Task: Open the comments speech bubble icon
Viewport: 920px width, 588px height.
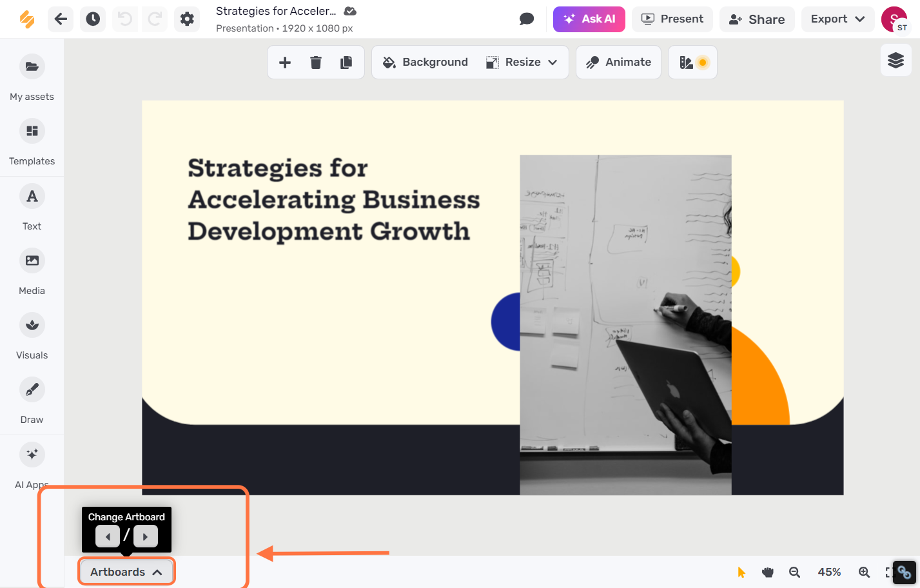Action: click(527, 19)
